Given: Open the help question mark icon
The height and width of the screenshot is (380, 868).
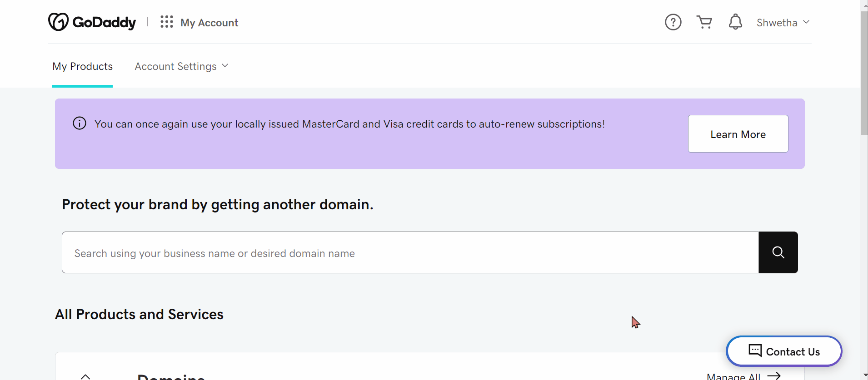Looking at the screenshot, I should 673,22.
